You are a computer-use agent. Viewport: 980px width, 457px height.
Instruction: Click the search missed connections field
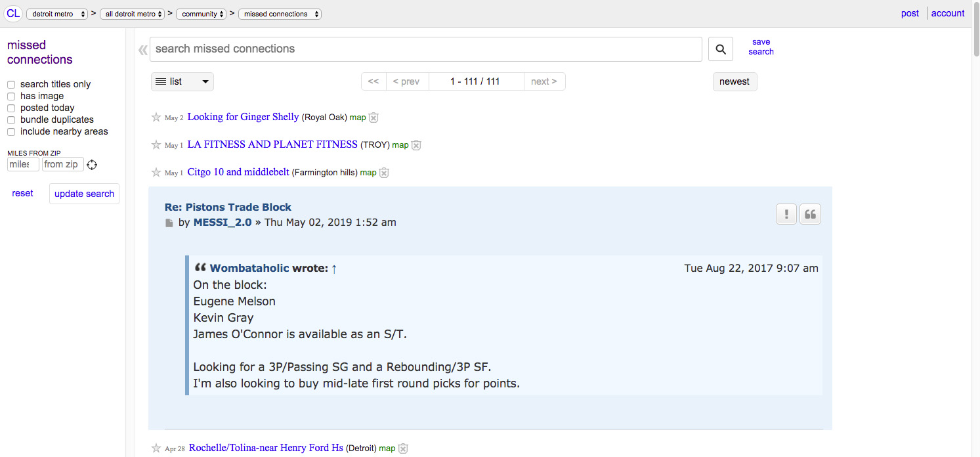[x=425, y=49]
